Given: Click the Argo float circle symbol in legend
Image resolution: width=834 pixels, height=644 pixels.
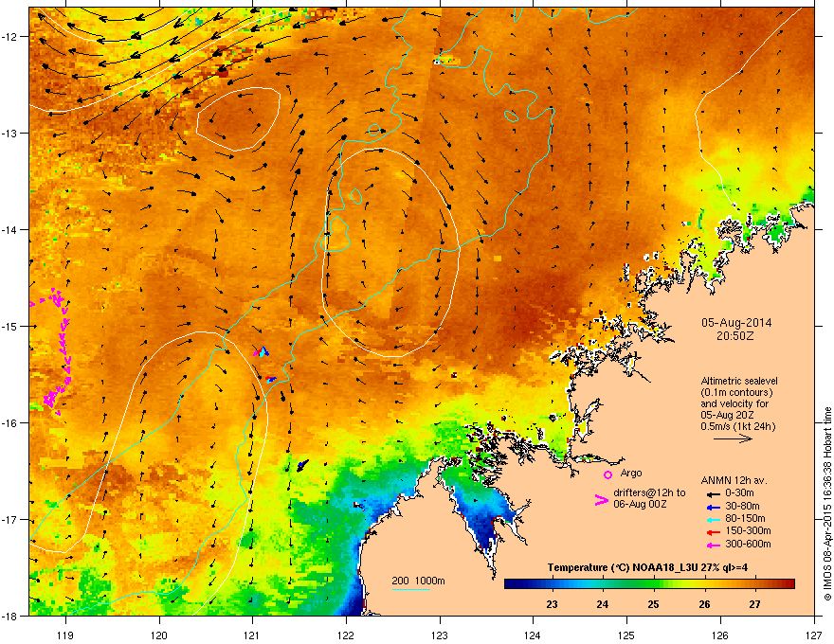Looking at the screenshot, I should tap(607, 474).
